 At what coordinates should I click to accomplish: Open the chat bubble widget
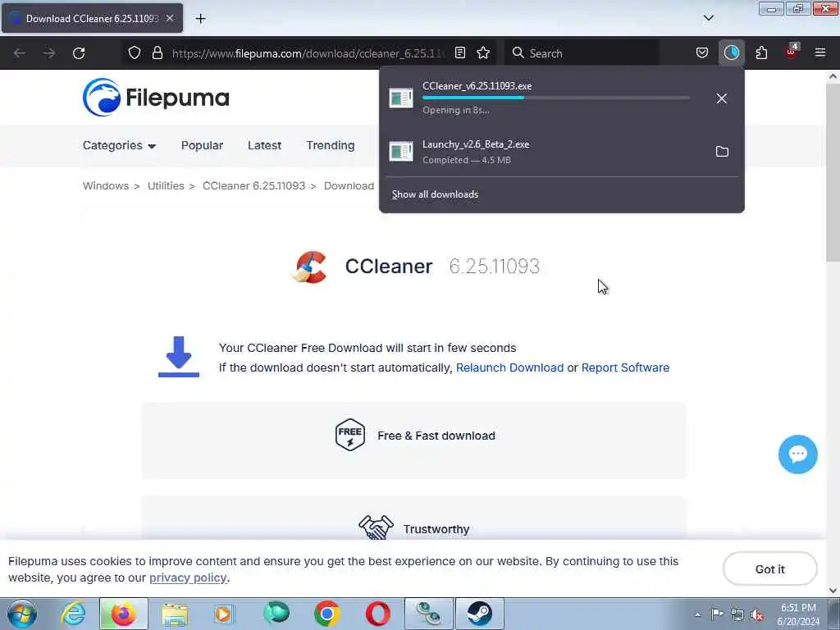[x=797, y=454]
